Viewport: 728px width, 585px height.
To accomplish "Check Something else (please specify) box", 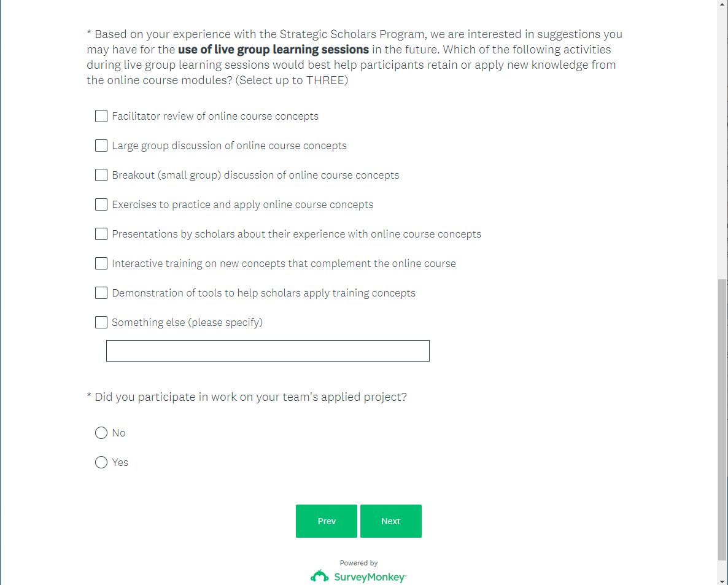I will tap(101, 322).
